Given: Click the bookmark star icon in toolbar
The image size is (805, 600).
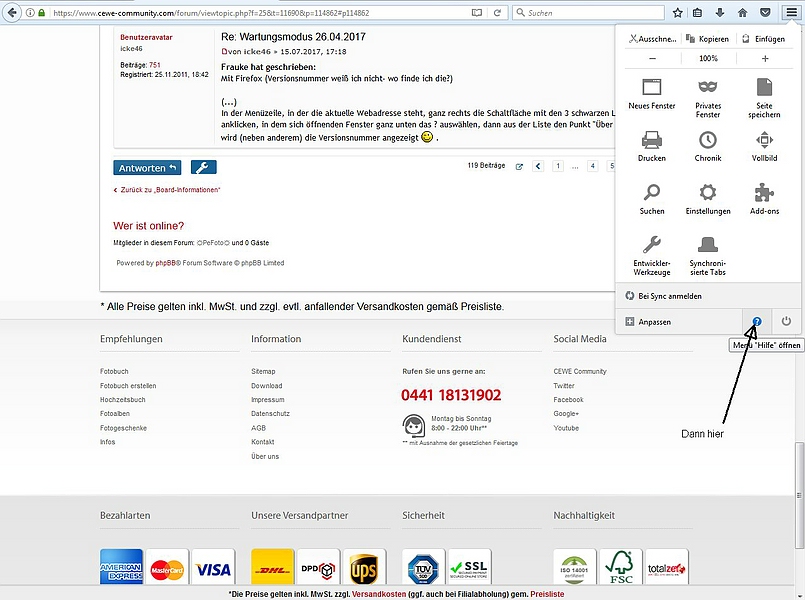Looking at the screenshot, I should pos(677,13).
